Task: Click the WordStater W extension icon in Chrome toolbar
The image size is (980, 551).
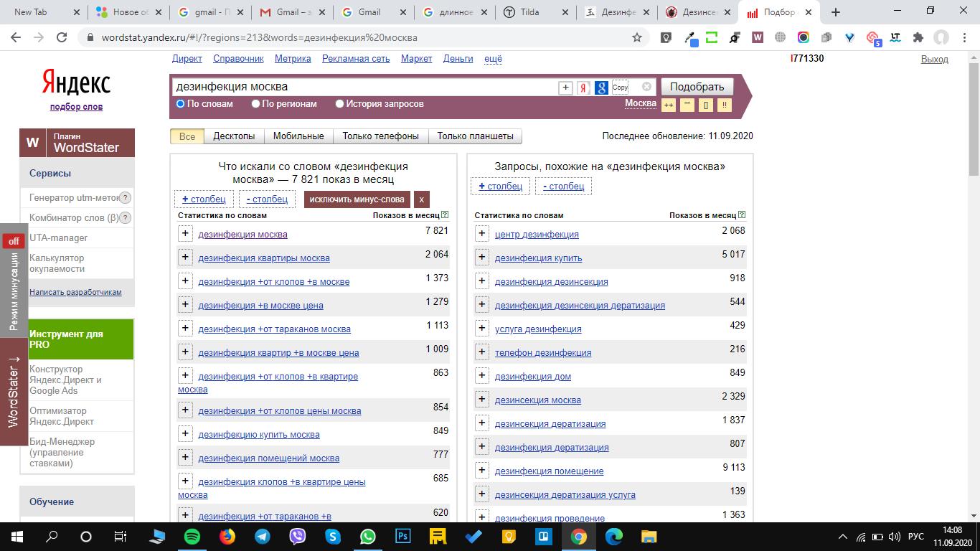Action: point(757,37)
